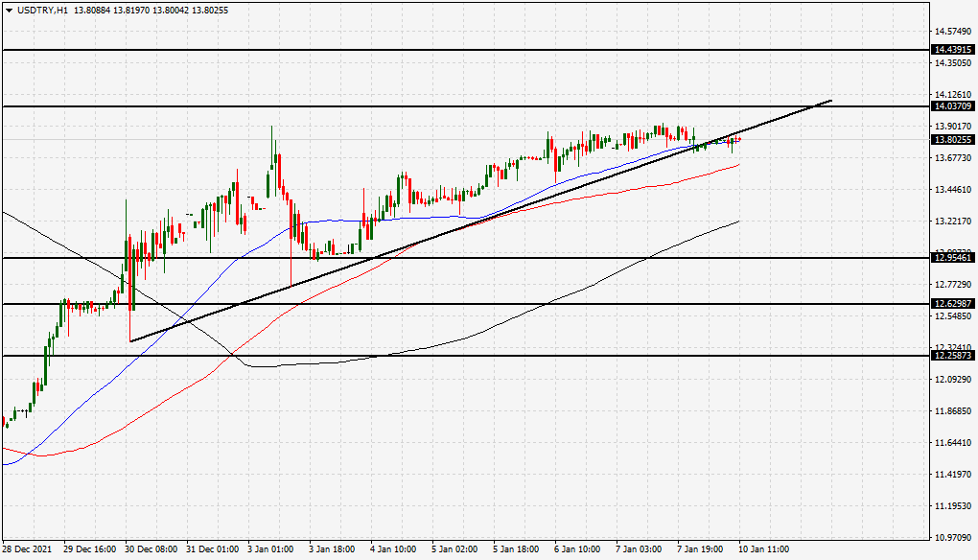978x560 pixels.
Task: Click the 7 Jan 03:00 time label
Action: (640, 549)
